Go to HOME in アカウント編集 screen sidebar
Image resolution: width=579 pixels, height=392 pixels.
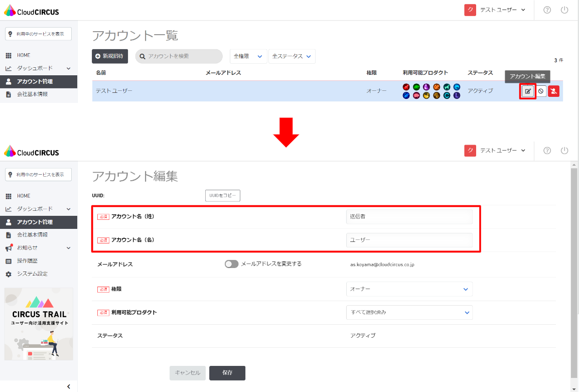coord(39,196)
